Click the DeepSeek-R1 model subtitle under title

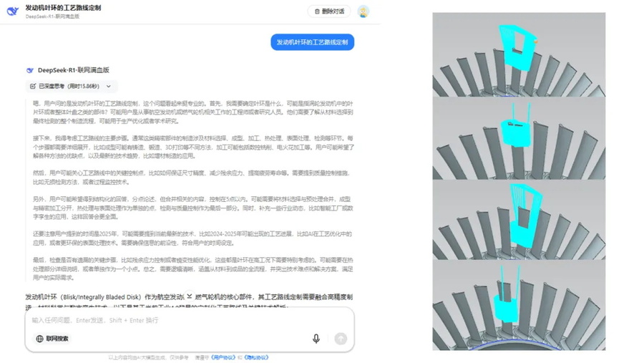tap(52, 16)
